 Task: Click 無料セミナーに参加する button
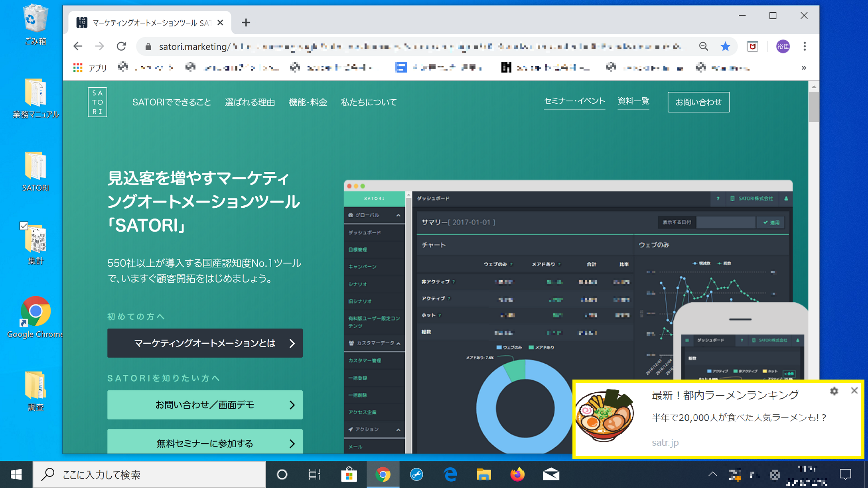pyautogui.click(x=205, y=442)
